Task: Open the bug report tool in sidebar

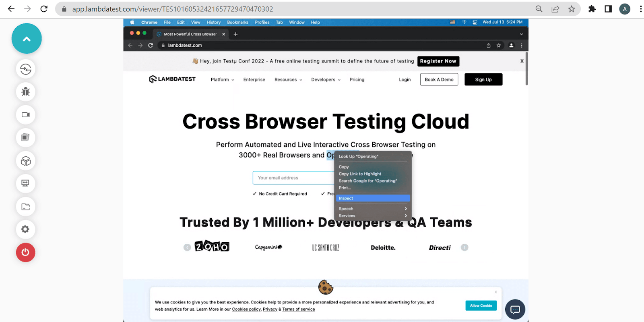Action: [x=26, y=92]
